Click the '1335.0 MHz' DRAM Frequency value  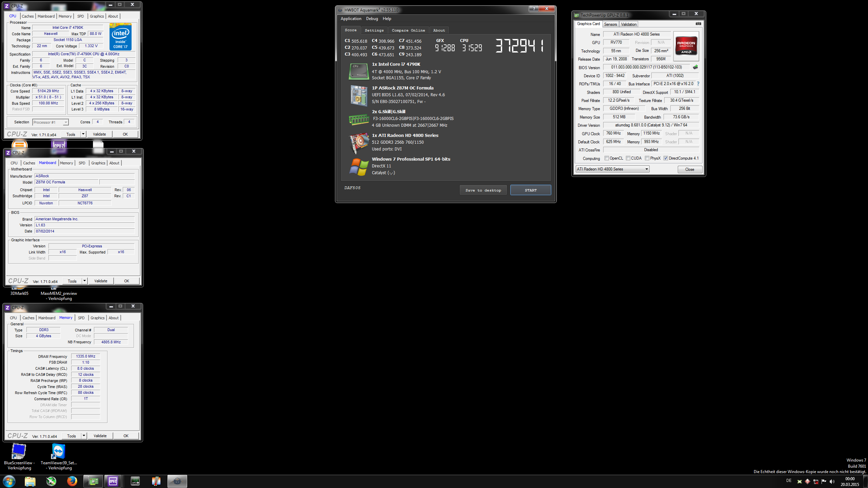(86, 356)
